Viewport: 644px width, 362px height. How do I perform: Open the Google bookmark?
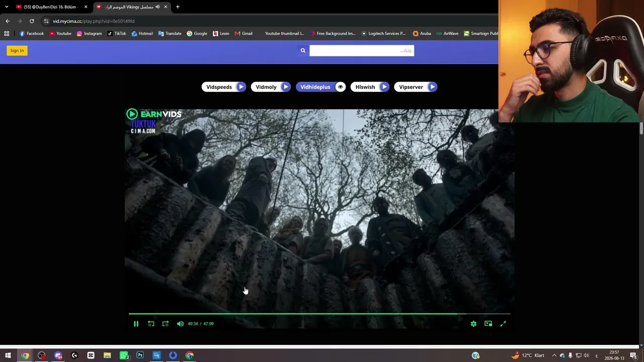tap(197, 34)
